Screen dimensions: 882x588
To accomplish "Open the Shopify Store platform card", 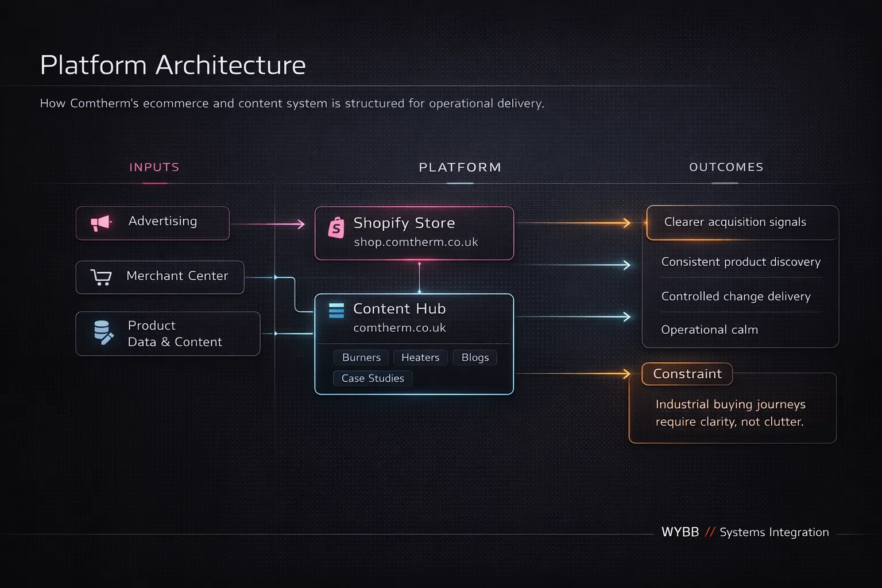I will click(x=414, y=233).
